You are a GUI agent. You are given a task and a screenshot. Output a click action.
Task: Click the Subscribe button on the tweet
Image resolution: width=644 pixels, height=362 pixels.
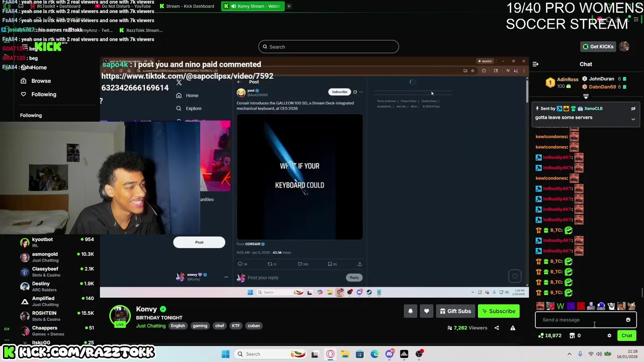pyautogui.click(x=339, y=92)
